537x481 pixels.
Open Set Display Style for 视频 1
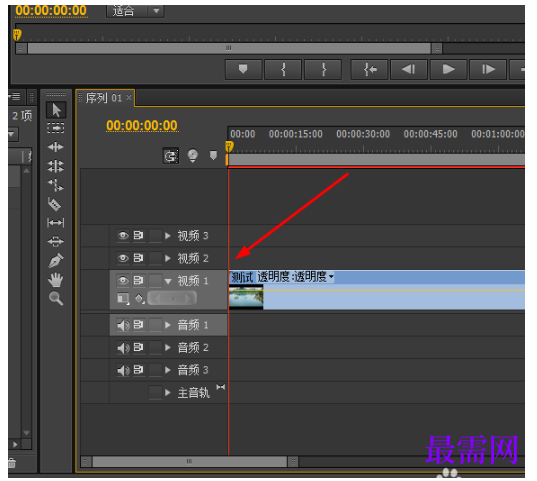tap(123, 298)
